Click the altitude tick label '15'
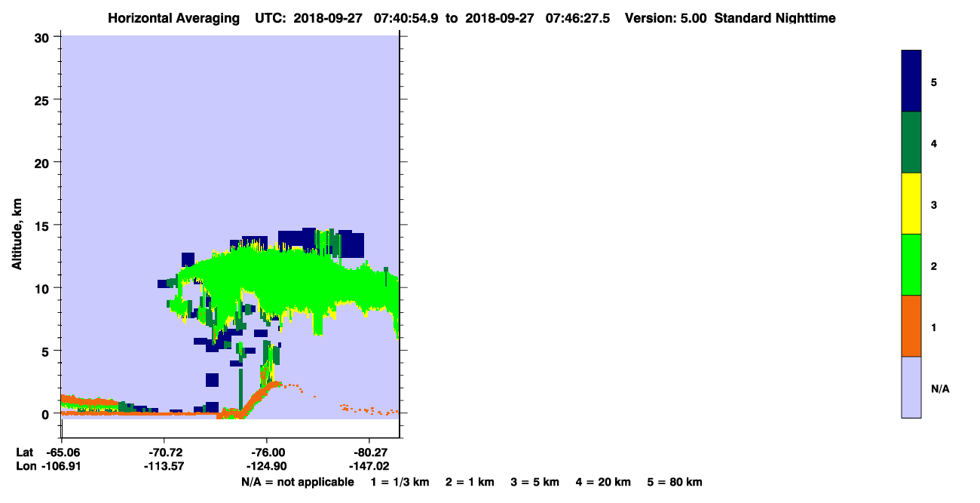The image size is (980, 503). point(44,225)
